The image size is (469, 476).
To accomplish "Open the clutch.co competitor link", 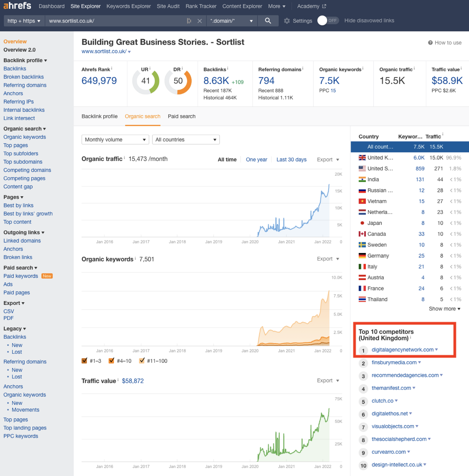I will 382,401.
